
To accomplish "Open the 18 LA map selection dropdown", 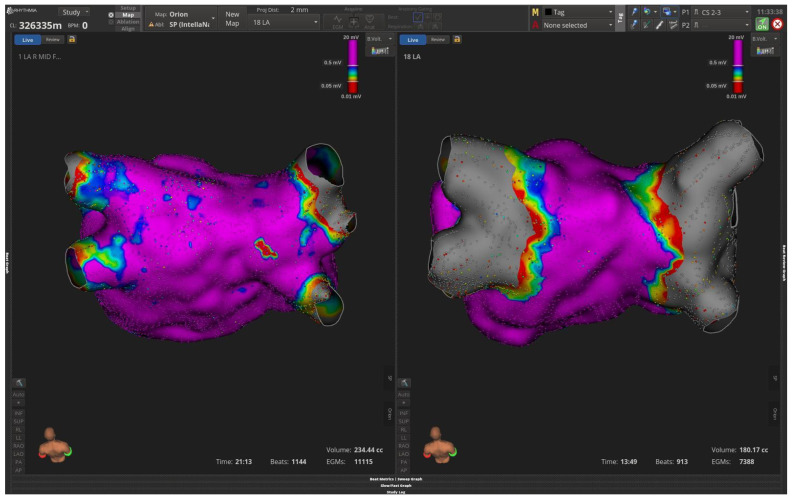I will tap(285, 22).
